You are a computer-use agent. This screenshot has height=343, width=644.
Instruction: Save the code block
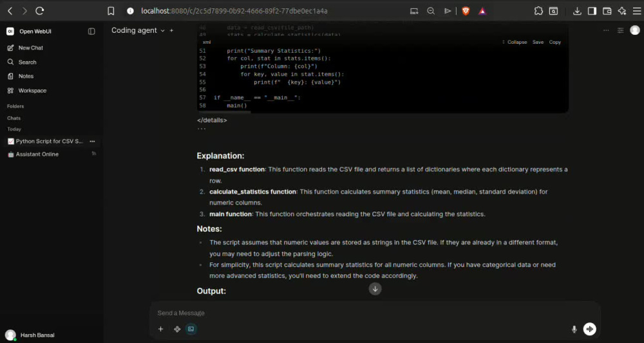tap(538, 42)
